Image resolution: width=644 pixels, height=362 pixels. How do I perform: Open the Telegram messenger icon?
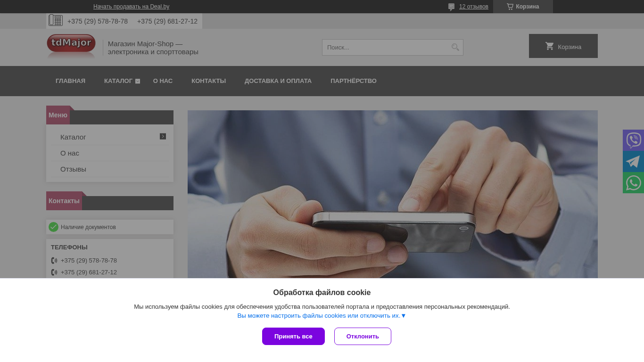[633, 161]
